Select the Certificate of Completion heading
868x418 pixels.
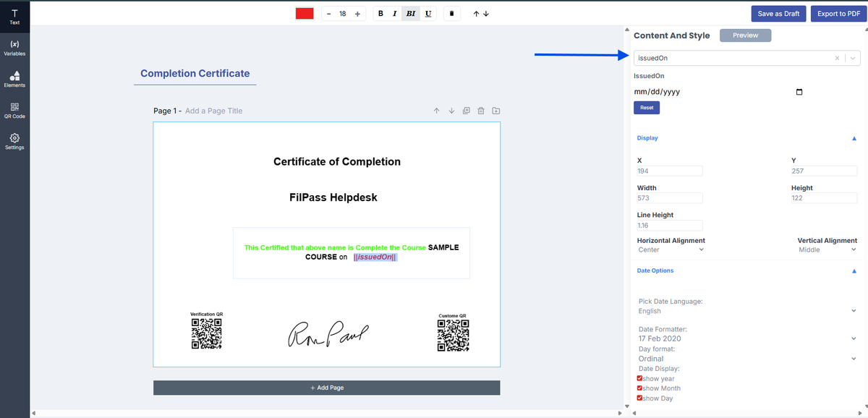(x=337, y=162)
